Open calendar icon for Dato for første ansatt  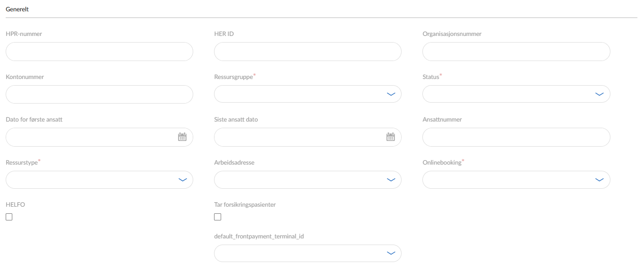click(182, 137)
